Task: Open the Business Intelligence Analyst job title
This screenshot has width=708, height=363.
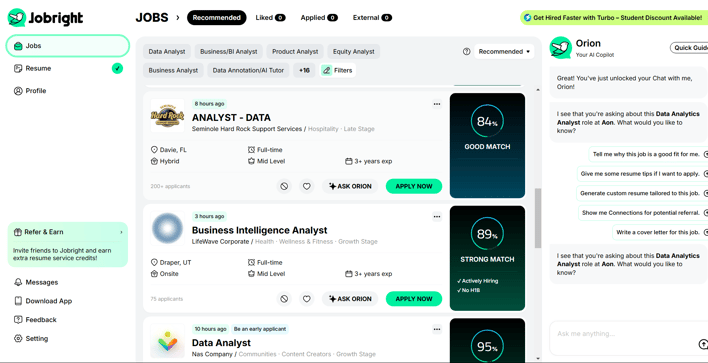Action: [259, 230]
